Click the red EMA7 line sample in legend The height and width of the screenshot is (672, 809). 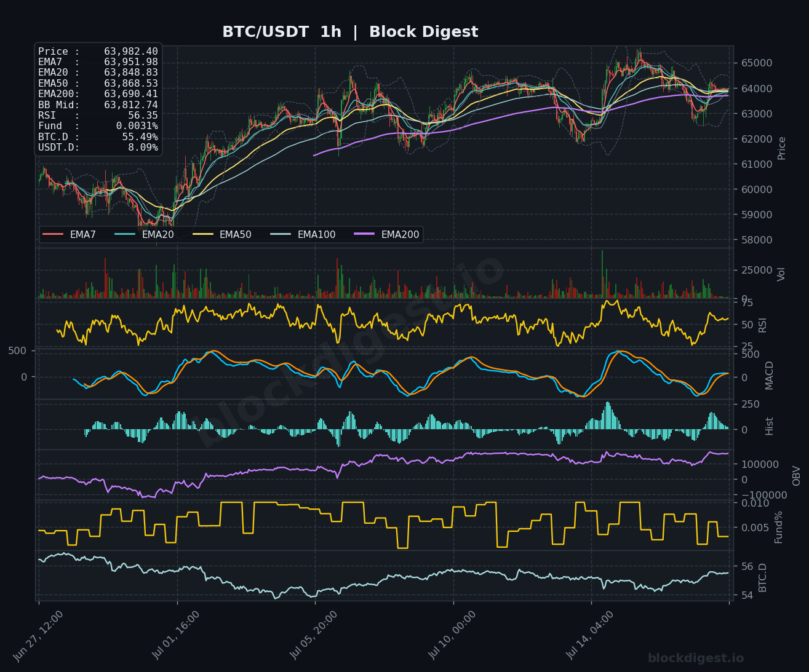53,234
